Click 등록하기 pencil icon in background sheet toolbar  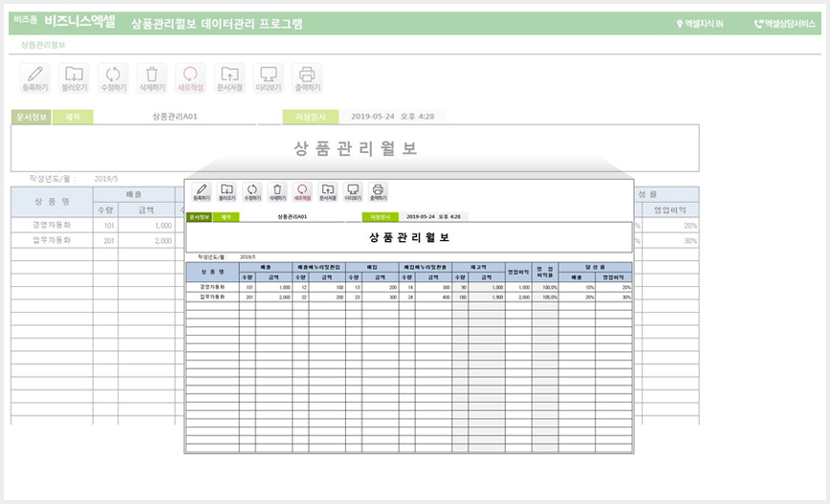click(x=35, y=78)
